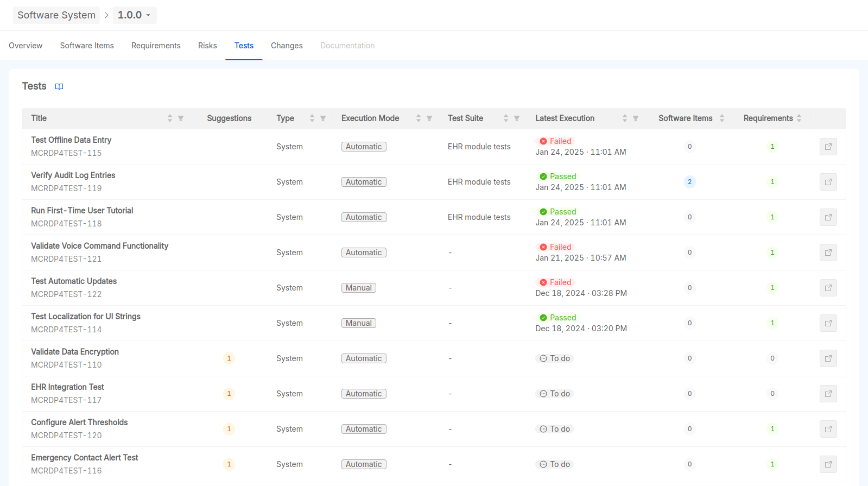Viewport: 868px width, 486px height.
Task: Click EHR module tests in Run First-Time row
Action: click(479, 217)
